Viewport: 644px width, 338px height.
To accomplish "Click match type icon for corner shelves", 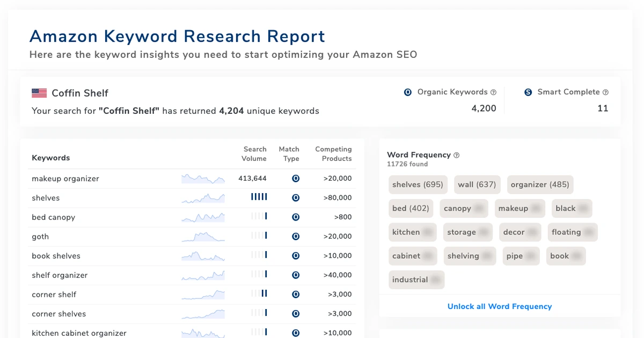I will click(295, 314).
